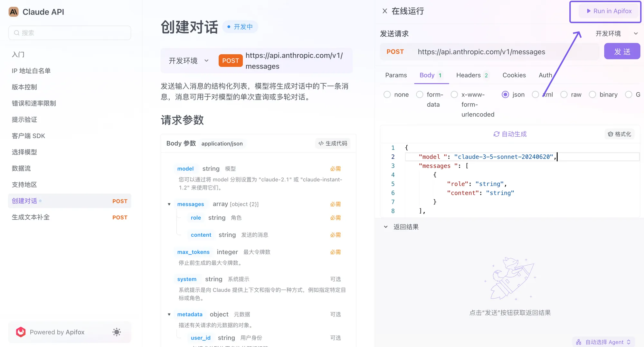Image resolution: width=644 pixels, height=347 pixels.
Task: Switch to the Headers tab
Action: 472,75
